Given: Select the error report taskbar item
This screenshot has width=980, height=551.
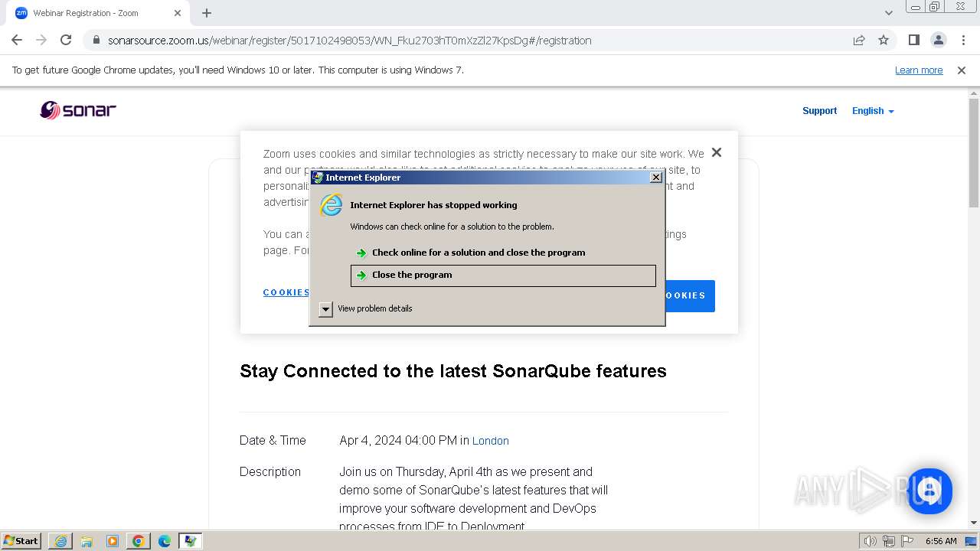Looking at the screenshot, I should [190, 541].
